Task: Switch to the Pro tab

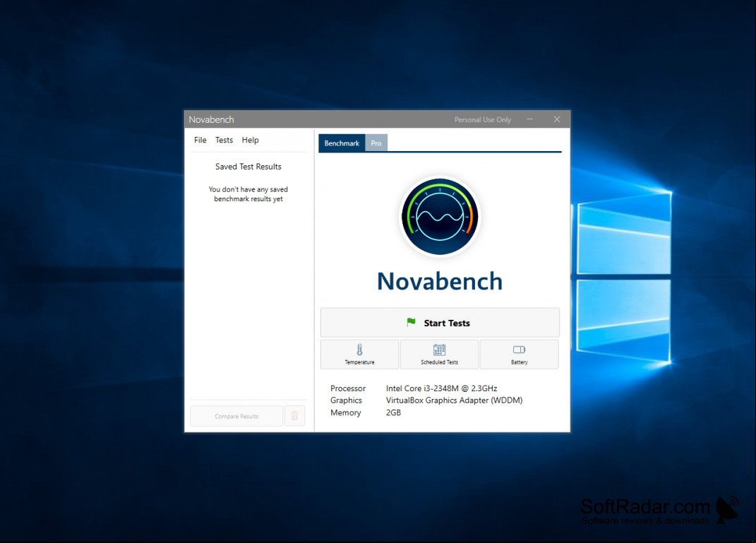Action: [x=376, y=143]
